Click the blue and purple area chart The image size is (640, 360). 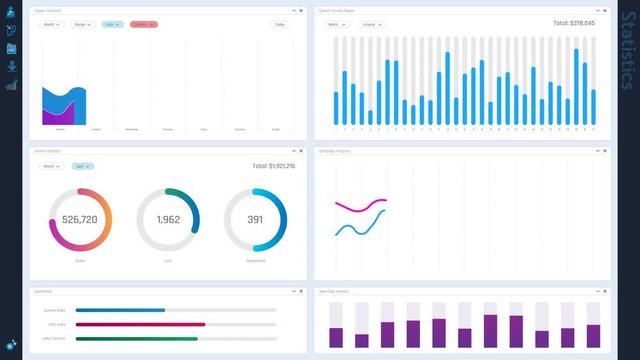64,106
